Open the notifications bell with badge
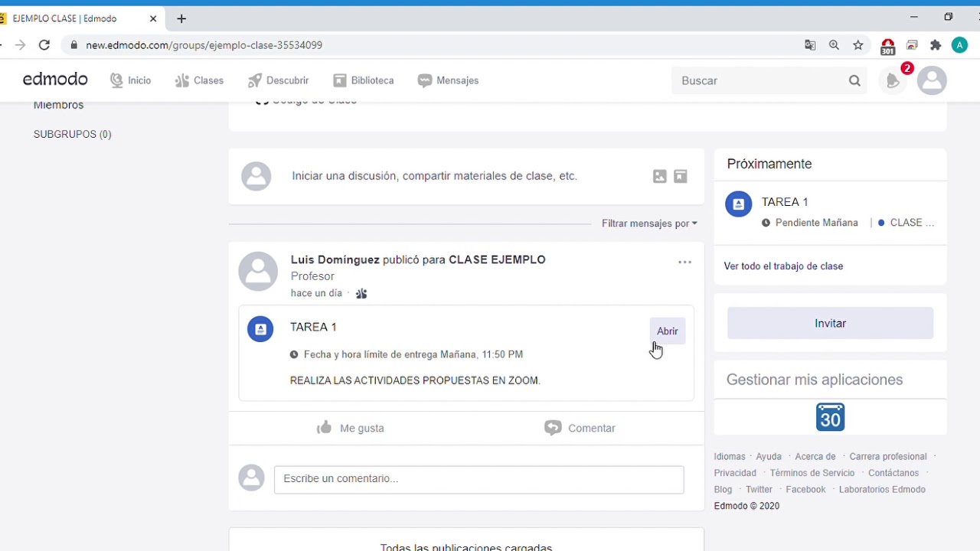 (x=894, y=80)
